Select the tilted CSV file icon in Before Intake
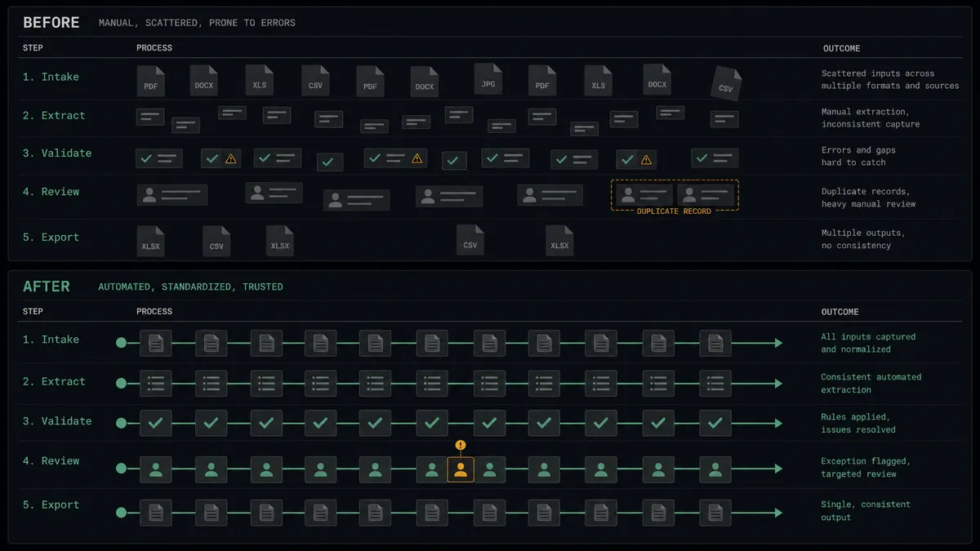Screen dimensions: 980x551 [725, 84]
